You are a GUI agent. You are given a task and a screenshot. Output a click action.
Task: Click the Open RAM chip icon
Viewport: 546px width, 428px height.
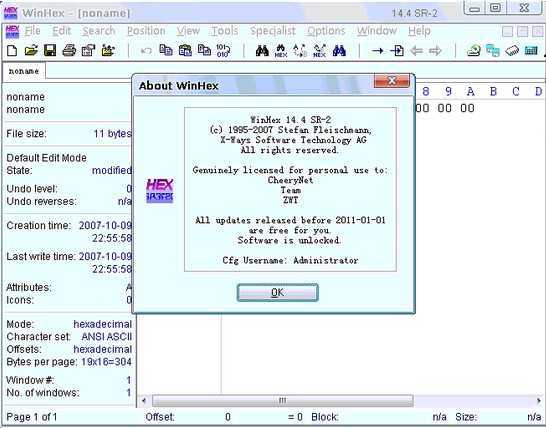[x=512, y=51]
